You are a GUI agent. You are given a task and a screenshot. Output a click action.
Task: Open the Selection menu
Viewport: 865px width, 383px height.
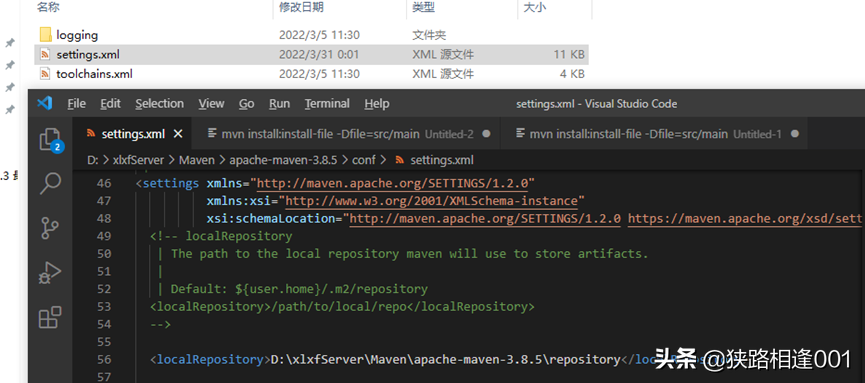pyautogui.click(x=159, y=104)
